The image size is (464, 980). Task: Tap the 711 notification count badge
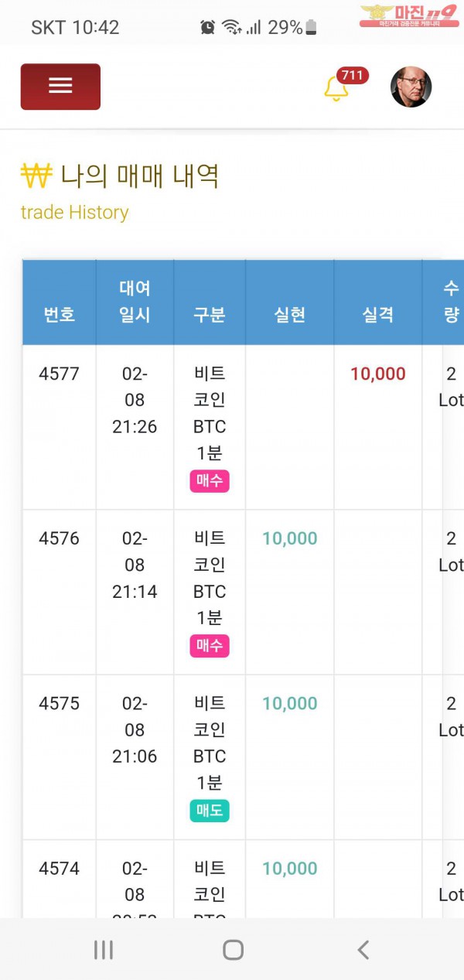point(353,75)
